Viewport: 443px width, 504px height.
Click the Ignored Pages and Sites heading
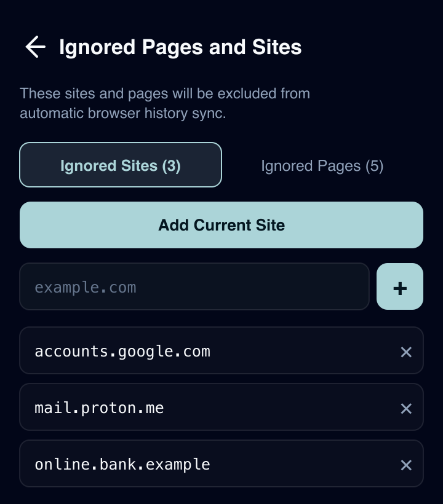[x=180, y=47]
